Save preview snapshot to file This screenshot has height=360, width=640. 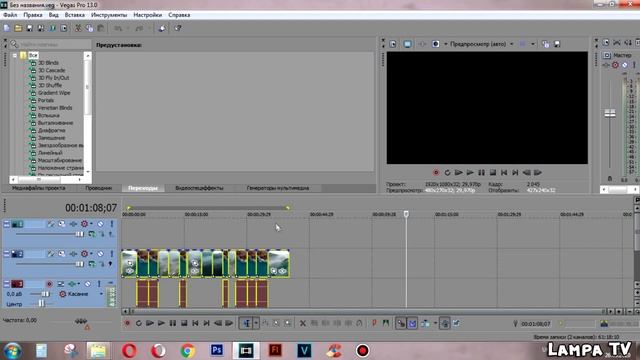(557, 44)
